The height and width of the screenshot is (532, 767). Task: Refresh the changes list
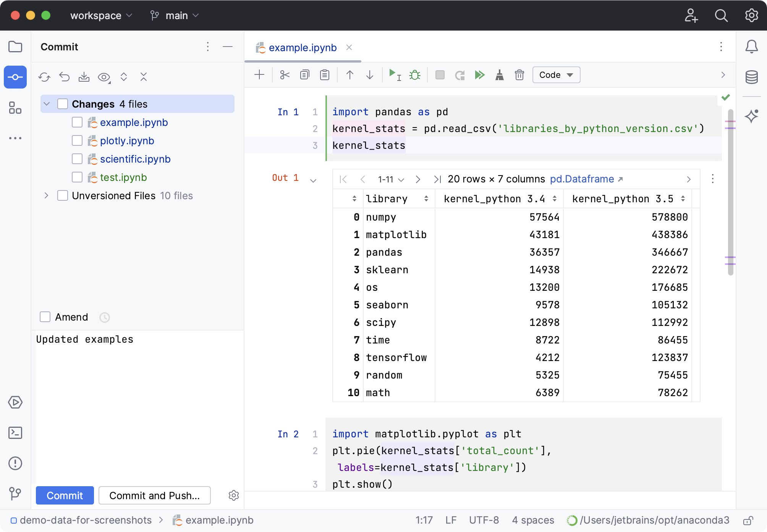[x=44, y=77]
